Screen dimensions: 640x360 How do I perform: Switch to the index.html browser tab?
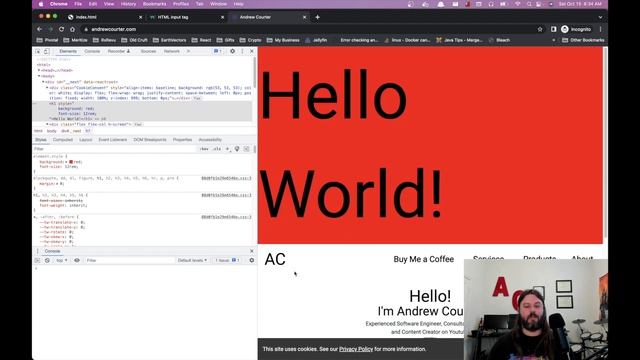[105, 17]
